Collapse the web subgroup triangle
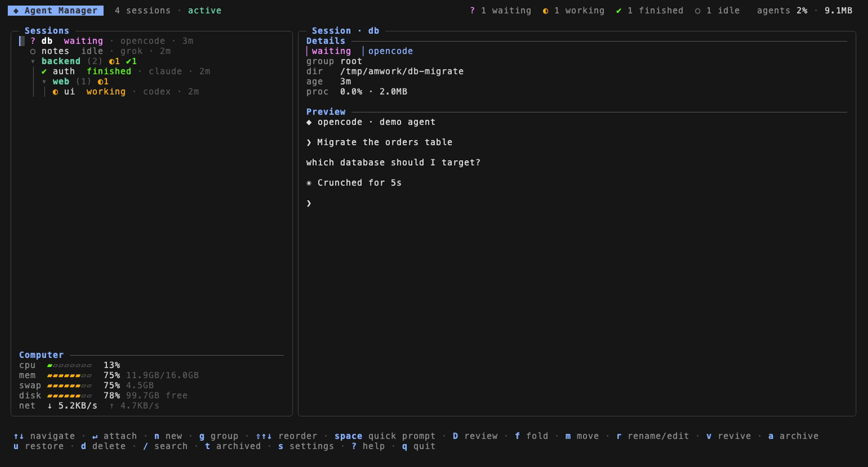This screenshot has width=868, height=467. coord(44,82)
